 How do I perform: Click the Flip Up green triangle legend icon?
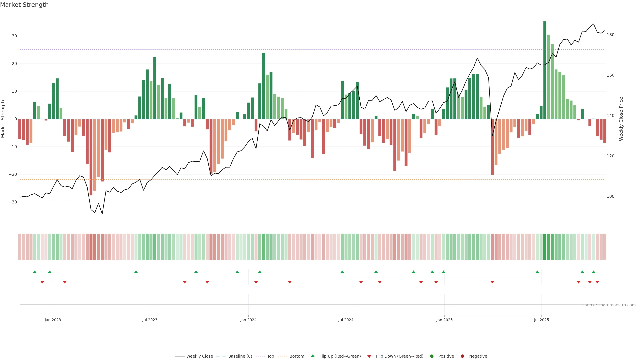[312, 356]
